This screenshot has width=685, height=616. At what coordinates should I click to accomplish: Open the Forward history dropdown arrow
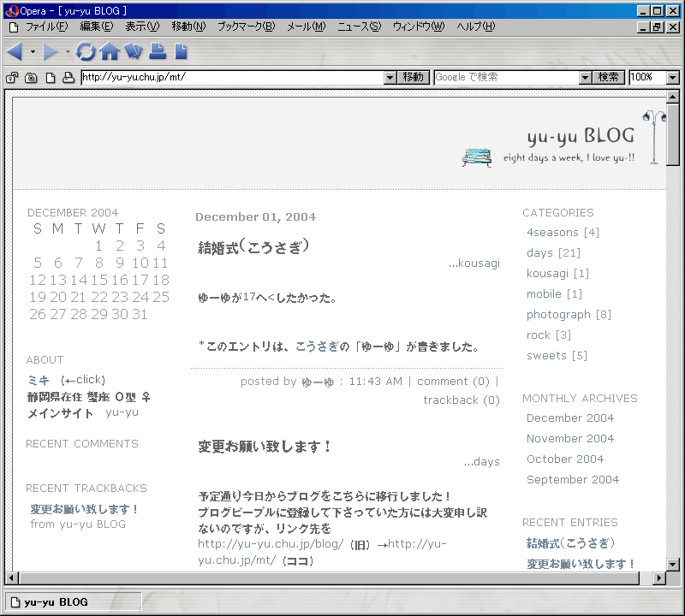click(x=68, y=51)
